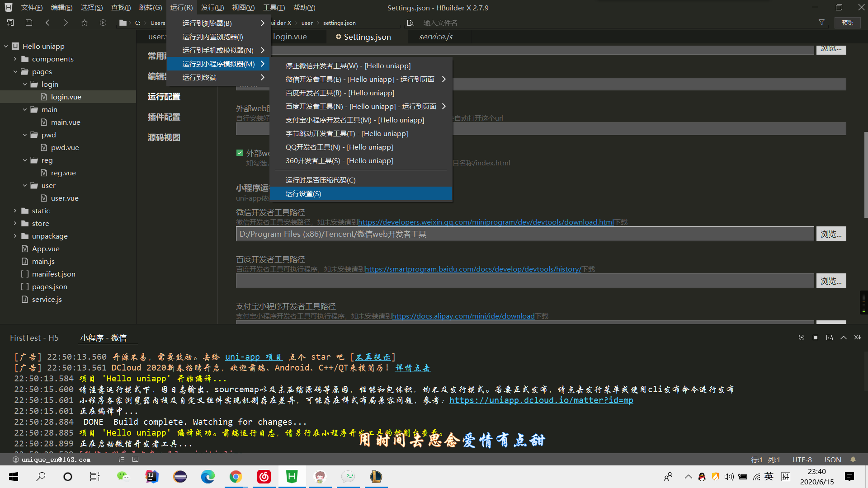Click the 预览 preview button
The height and width of the screenshot is (488, 868).
pyautogui.click(x=848, y=23)
